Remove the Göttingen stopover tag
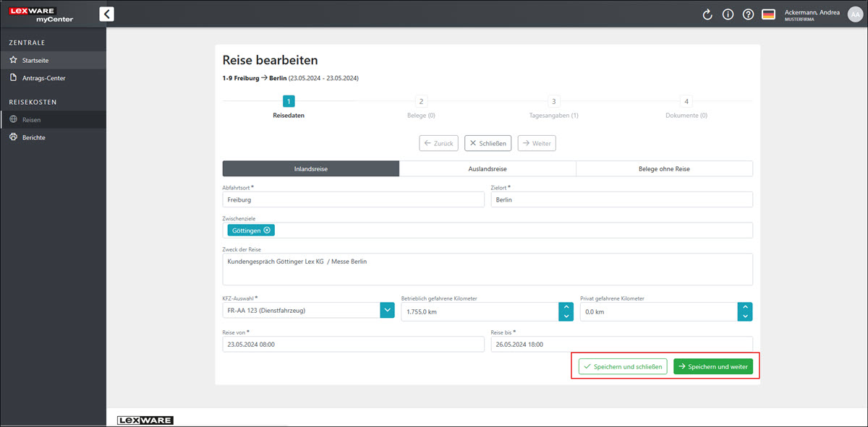This screenshot has width=868, height=427. [267, 230]
